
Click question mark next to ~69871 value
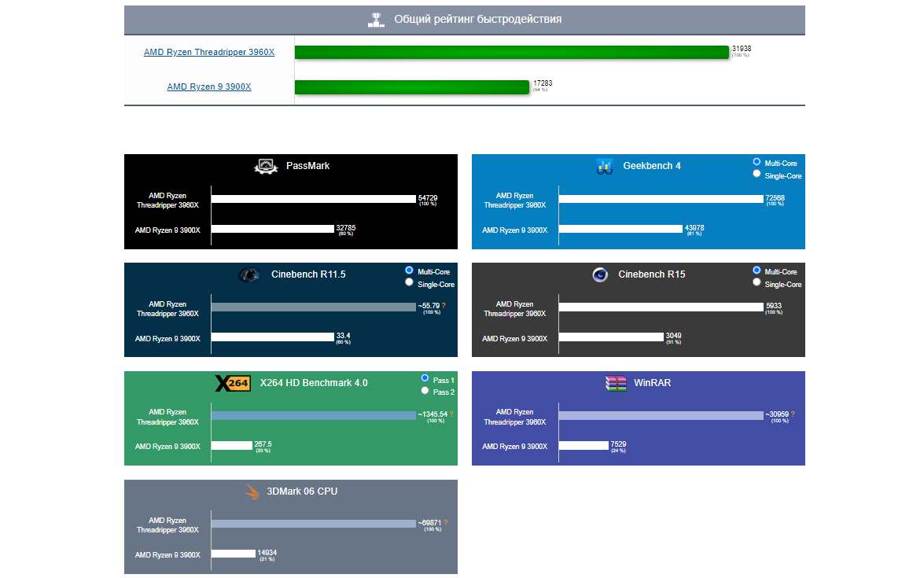[446, 523]
